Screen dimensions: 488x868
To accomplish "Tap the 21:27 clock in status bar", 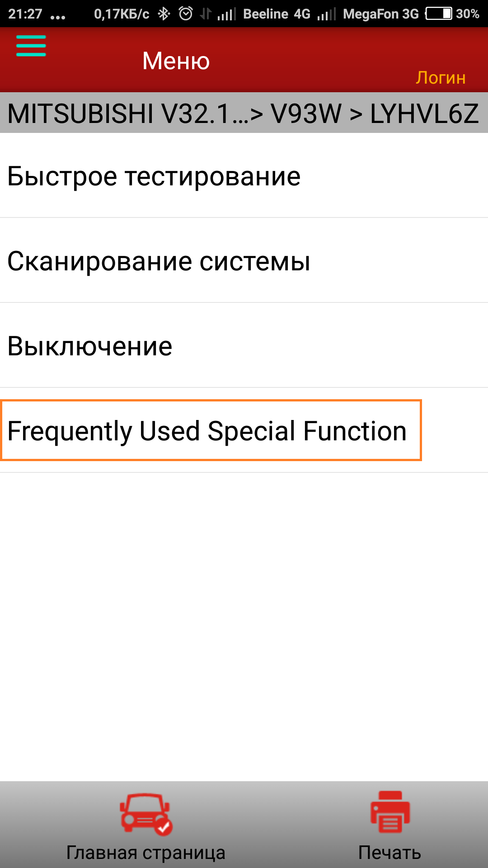I will pos(25,14).
